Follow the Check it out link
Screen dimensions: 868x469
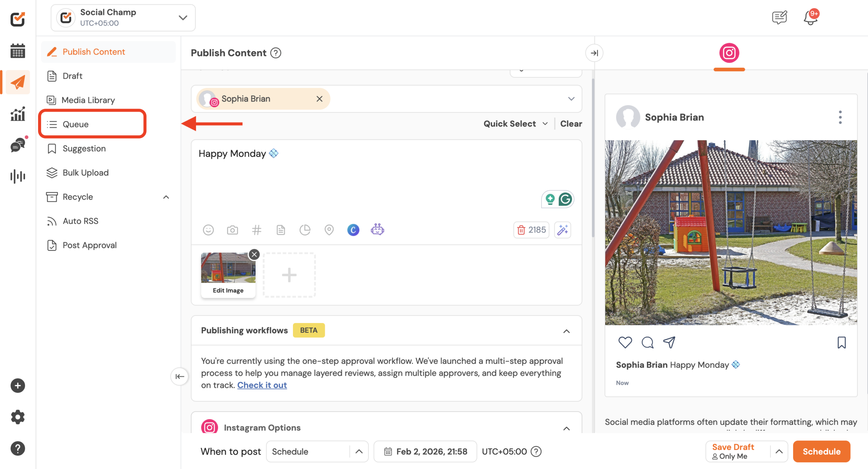tap(262, 385)
